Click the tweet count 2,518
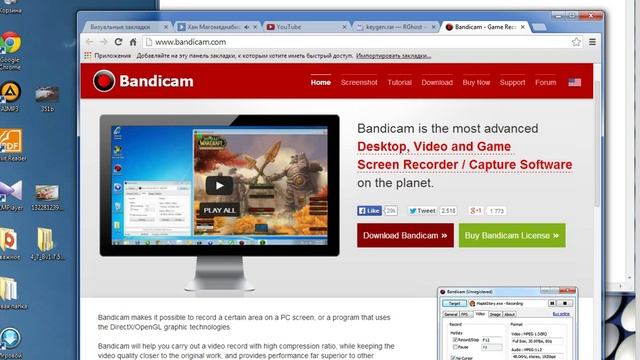The height and width of the screenshot is (360, 640). tap(448, 211)
